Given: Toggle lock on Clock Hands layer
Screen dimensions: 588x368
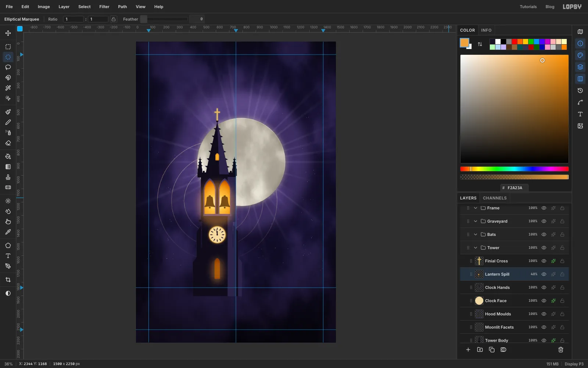Looking at the screenshot, I should click(562, 287).
